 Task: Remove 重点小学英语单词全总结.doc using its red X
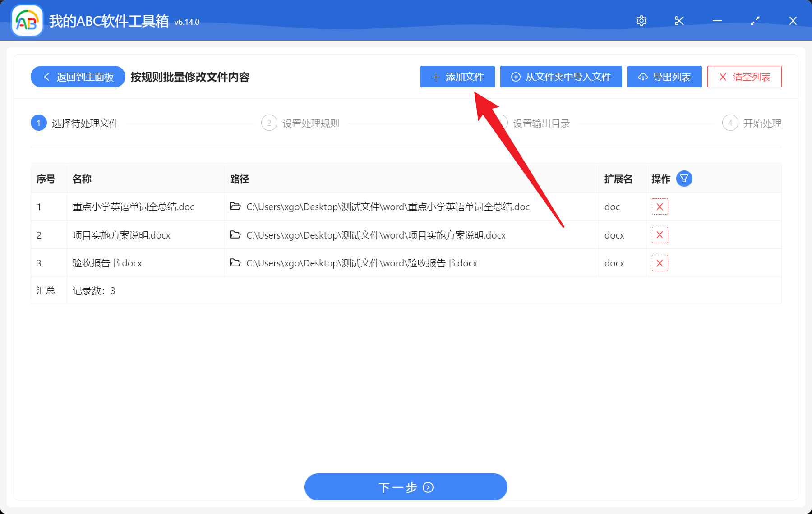click(x=660, y=207)
